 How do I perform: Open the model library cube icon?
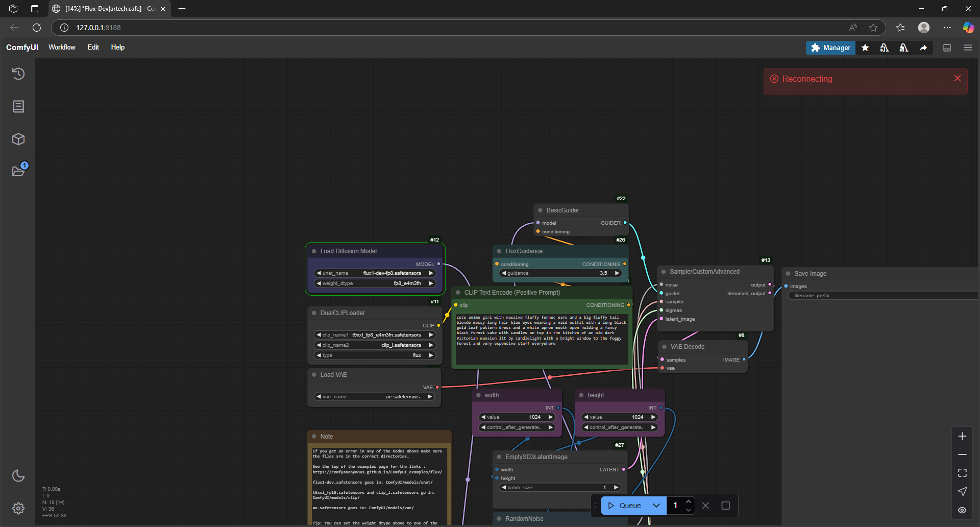pyautogui.click(x=18, y=139)
